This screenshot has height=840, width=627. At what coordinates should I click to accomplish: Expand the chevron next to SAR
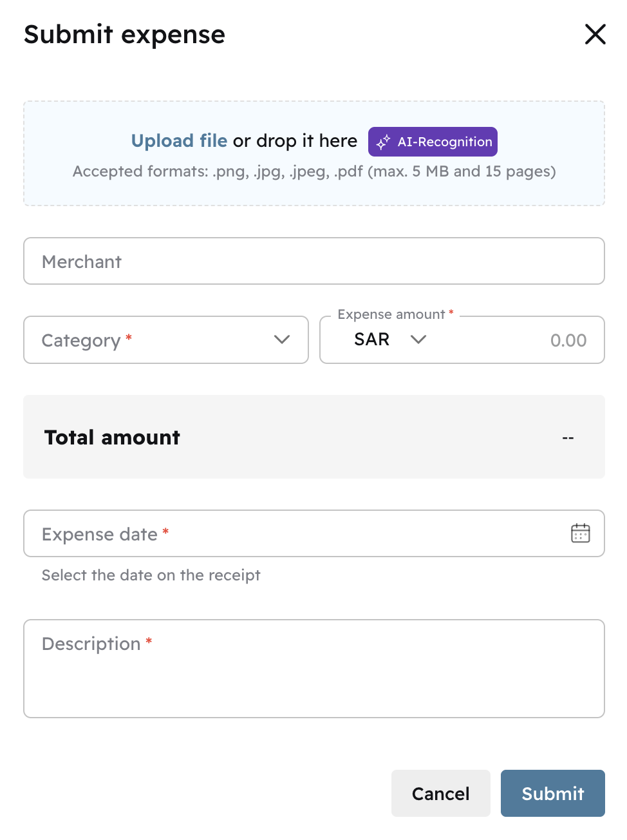point(418,339)
